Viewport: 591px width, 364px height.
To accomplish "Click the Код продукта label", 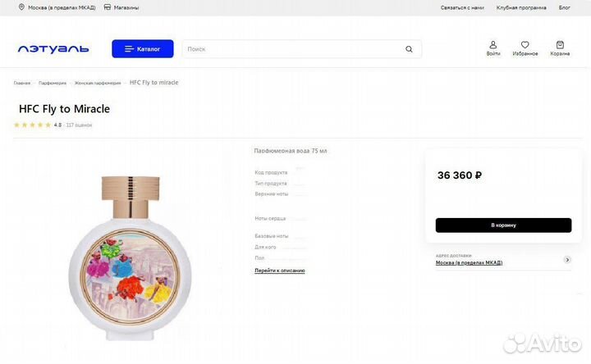I will coord(271,172).
